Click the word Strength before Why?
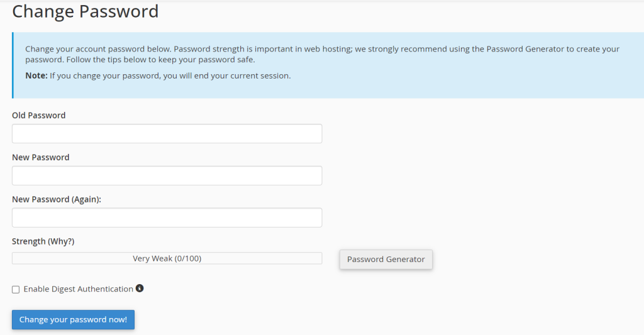This screenshot has height=335, width=644. (x=29, y=241)
